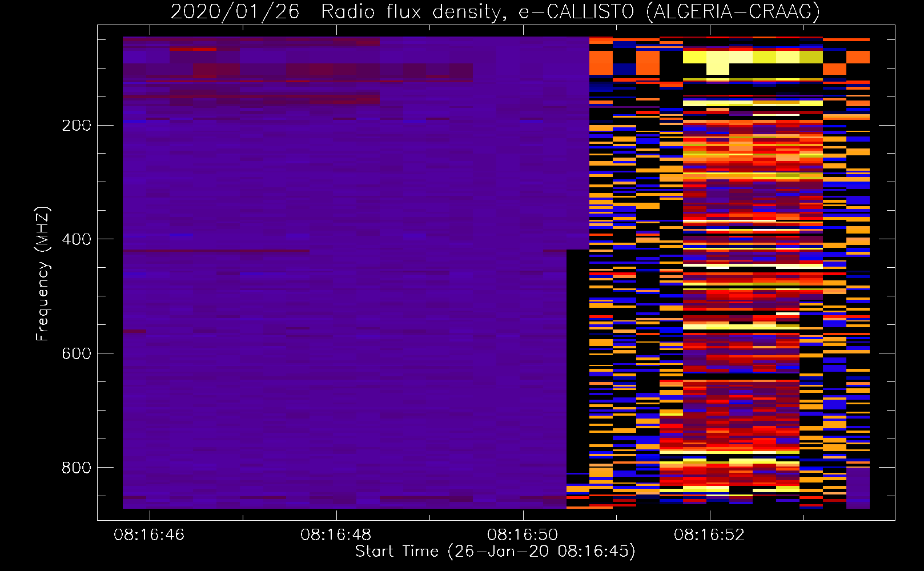
Task: Click the 'Start Time (26-Jan-20 08:16:45)' label
Action: coord(495,551)
